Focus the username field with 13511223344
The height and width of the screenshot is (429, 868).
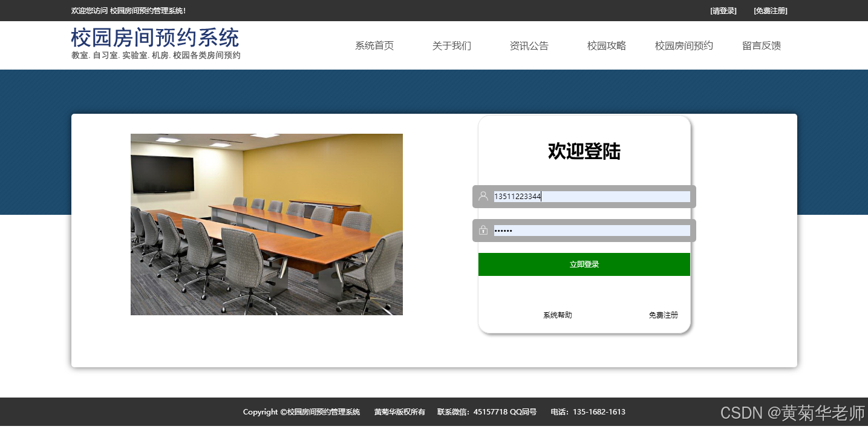[592, 197]
